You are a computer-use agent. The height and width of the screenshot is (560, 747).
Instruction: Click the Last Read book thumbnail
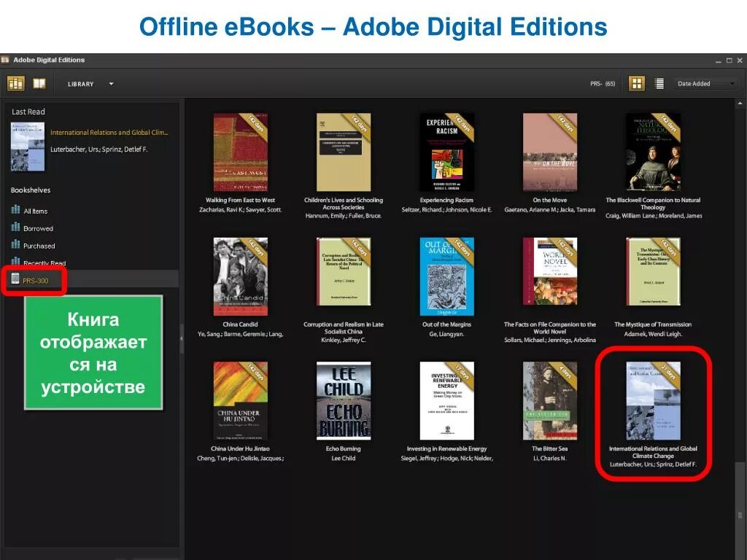28,146
